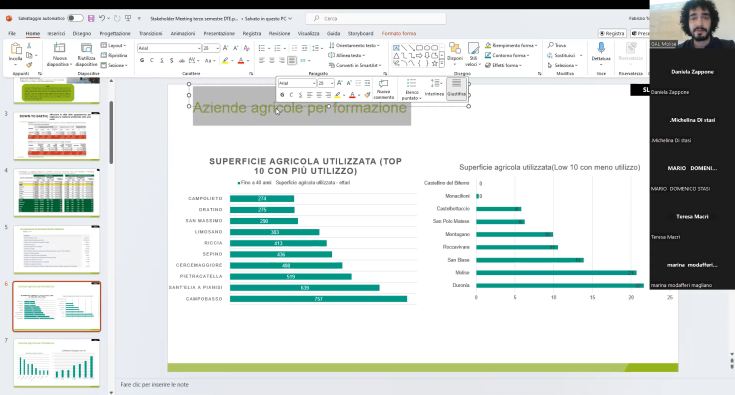Image resolution: width=735 pixels, height=395 pixels.
Task: Click the bullet list icon in ribbon Paragrafo
Action: (x=262, y=48)
